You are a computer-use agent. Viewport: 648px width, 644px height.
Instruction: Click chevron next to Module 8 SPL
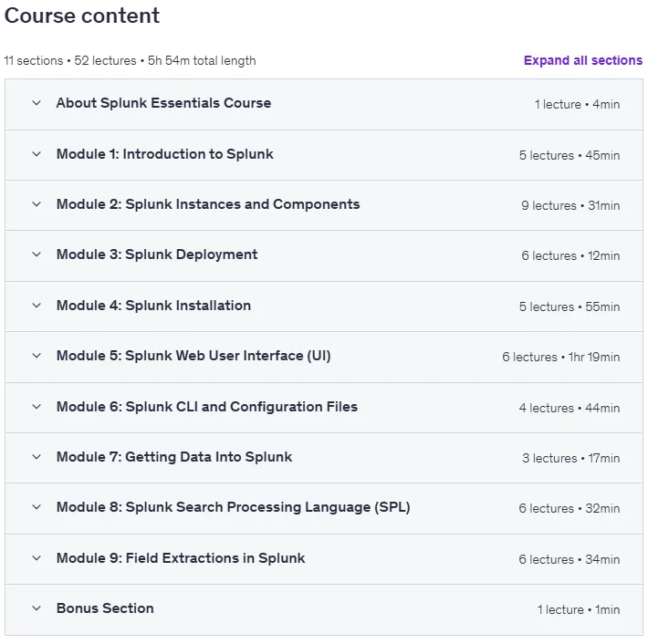(37, 507)
